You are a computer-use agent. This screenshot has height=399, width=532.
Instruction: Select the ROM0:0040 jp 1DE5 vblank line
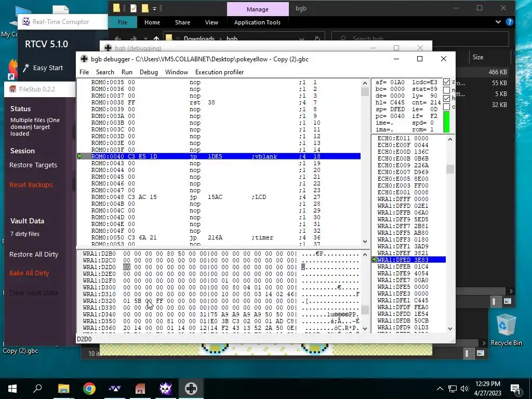pyautogui.click(x=219, y=156)
